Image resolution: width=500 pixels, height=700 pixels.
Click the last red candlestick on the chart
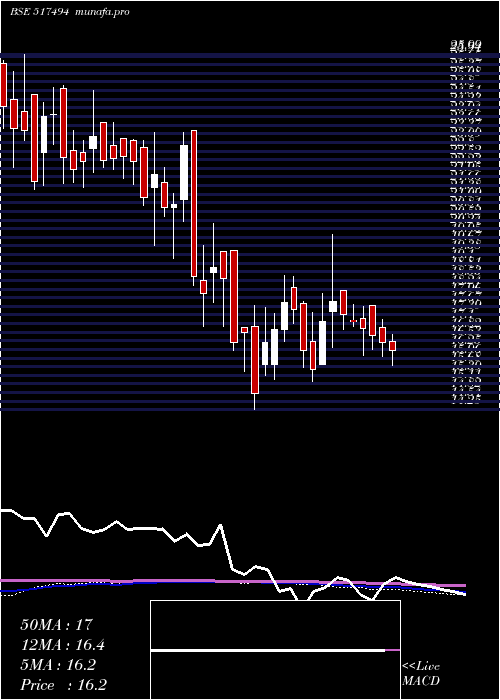tap(392, 346)
